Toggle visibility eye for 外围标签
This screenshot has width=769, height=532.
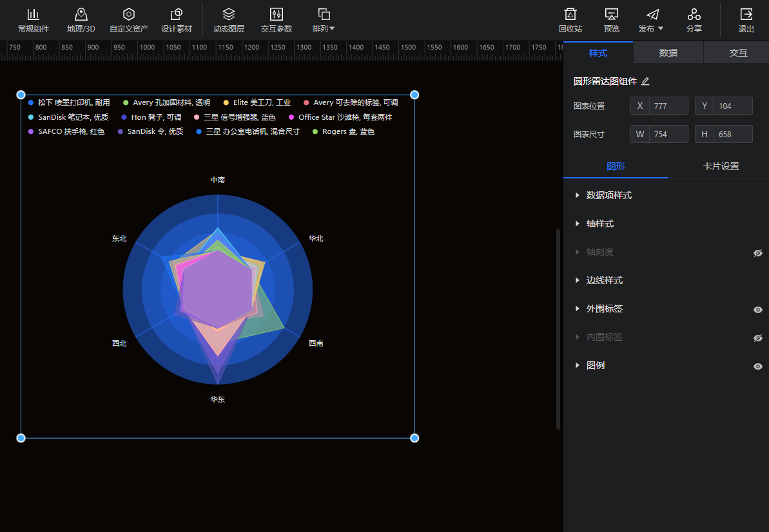tap(758, 309)
